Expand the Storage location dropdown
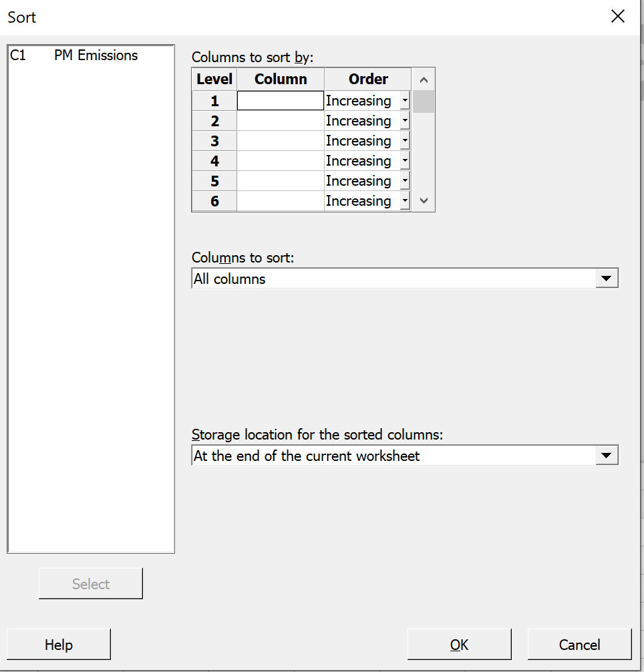 [x=607, y=455]
